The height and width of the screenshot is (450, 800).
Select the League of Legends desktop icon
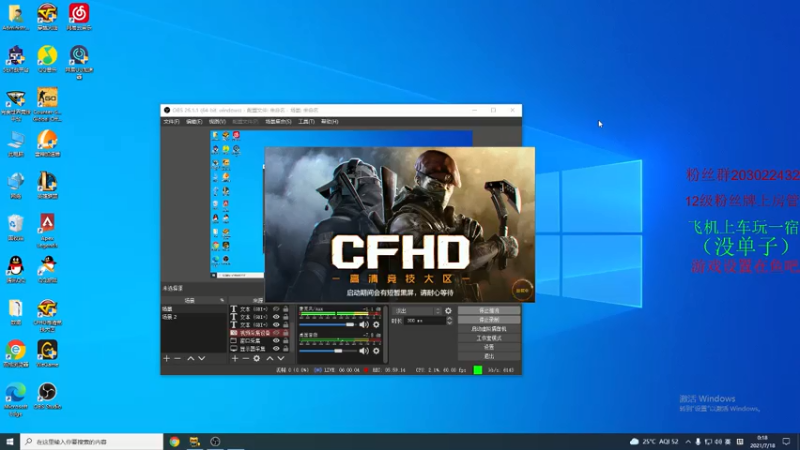pyautogui.click(x=47, y=185)
